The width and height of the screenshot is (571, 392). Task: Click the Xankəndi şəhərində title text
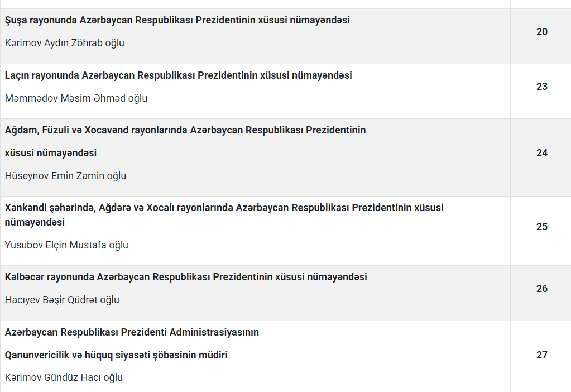224,208
